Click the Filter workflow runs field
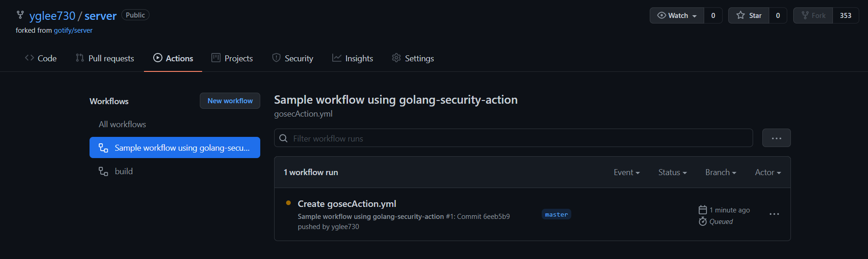 tap(514, 138)
